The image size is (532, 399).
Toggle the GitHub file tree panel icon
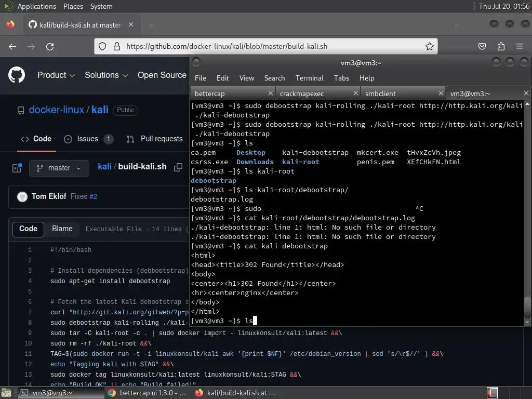coord(17,168)
